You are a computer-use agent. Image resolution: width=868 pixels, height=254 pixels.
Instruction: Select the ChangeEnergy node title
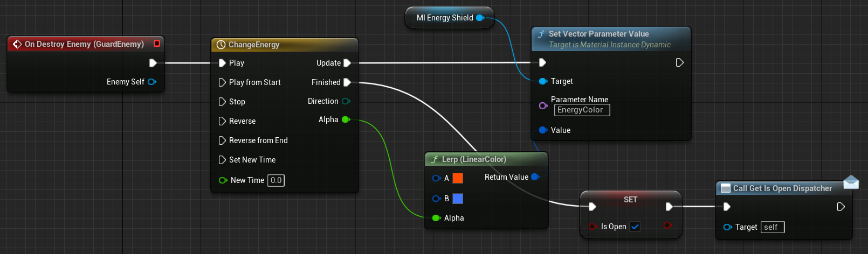point(254,45)
